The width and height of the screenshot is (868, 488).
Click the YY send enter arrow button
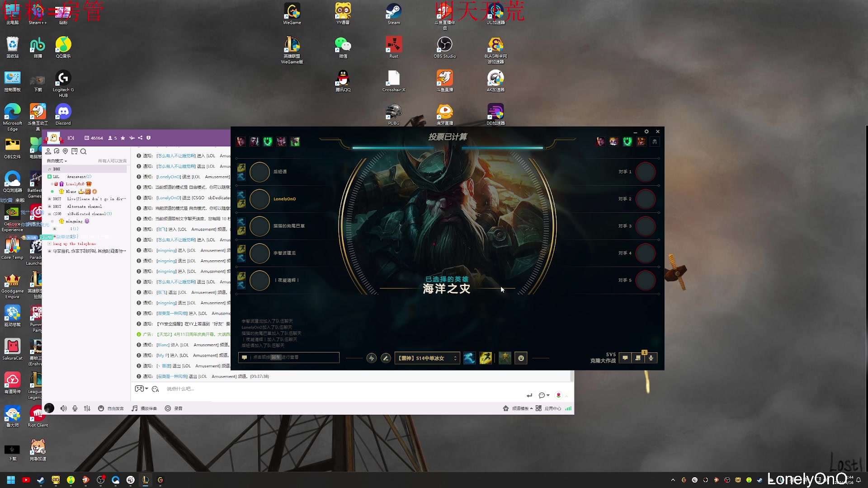[529, 395]
